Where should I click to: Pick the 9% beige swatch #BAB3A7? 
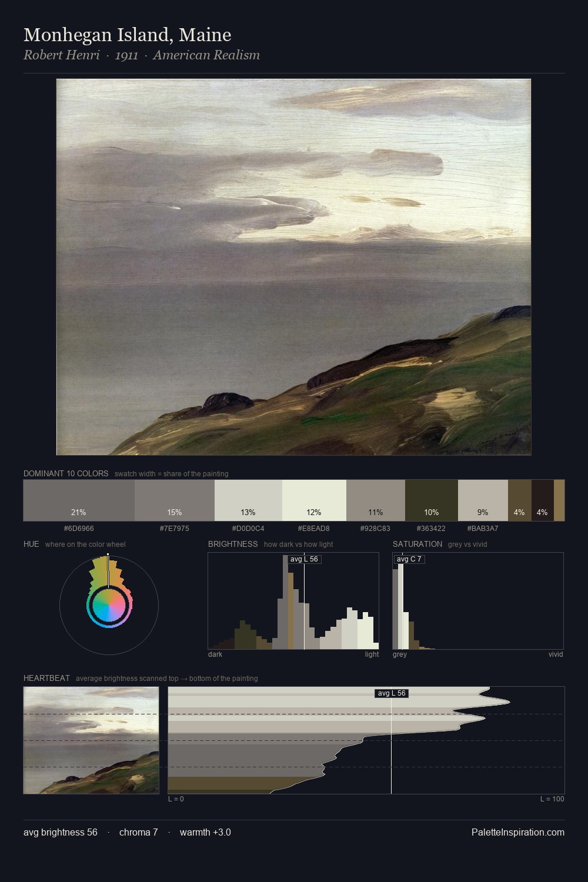[483, 500]
